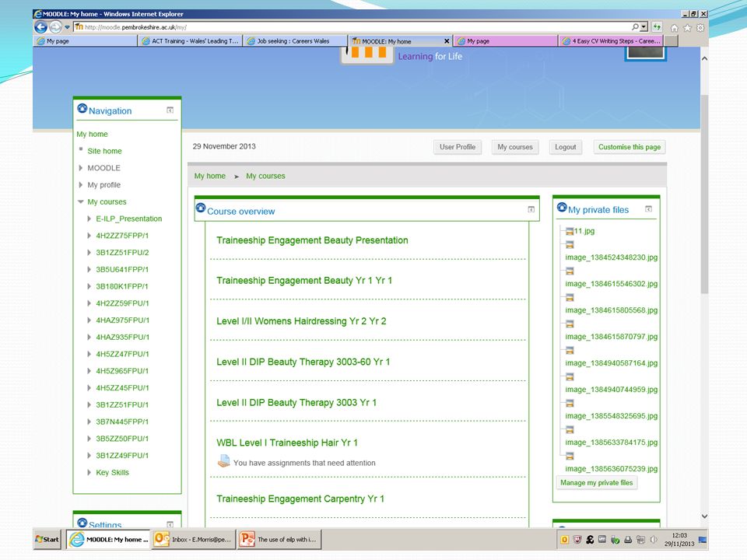Open image_1384615546302.jpg private file

(x=612, y=284)
